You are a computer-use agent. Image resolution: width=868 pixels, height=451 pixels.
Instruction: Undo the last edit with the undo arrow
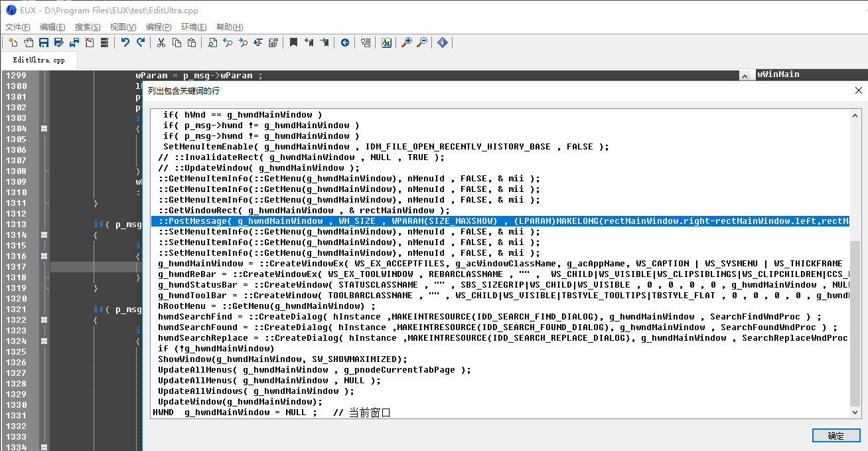pyautogui.click(x=125, y=43)
